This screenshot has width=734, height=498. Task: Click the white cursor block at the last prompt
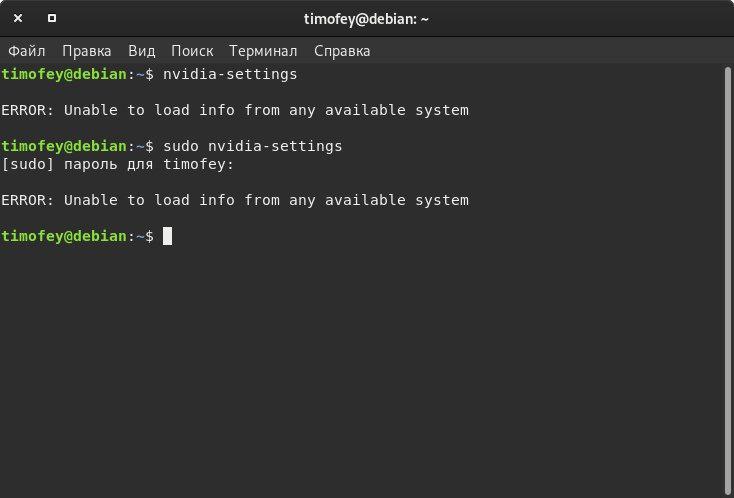pyautogui.click(x=168, y=236)
